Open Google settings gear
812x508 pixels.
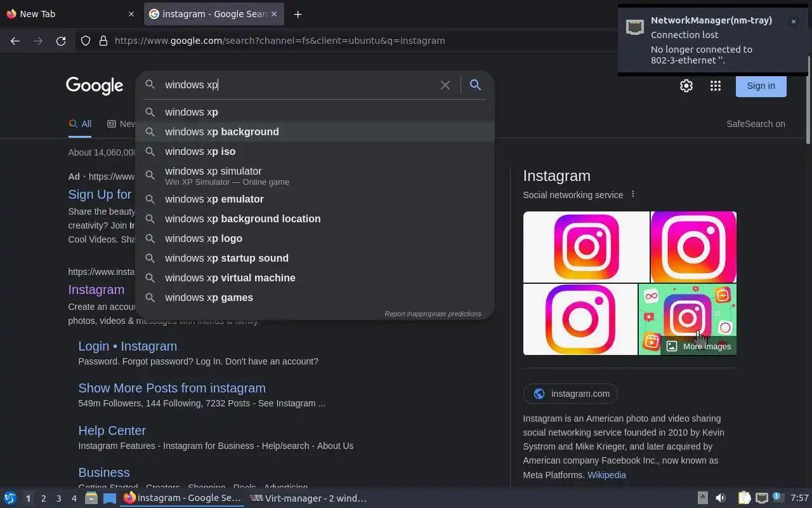coord(686,86)
